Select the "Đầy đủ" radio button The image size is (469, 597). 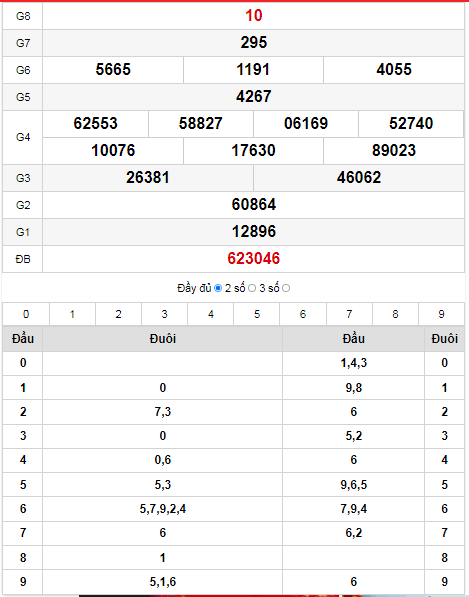[x=218, y=289]
